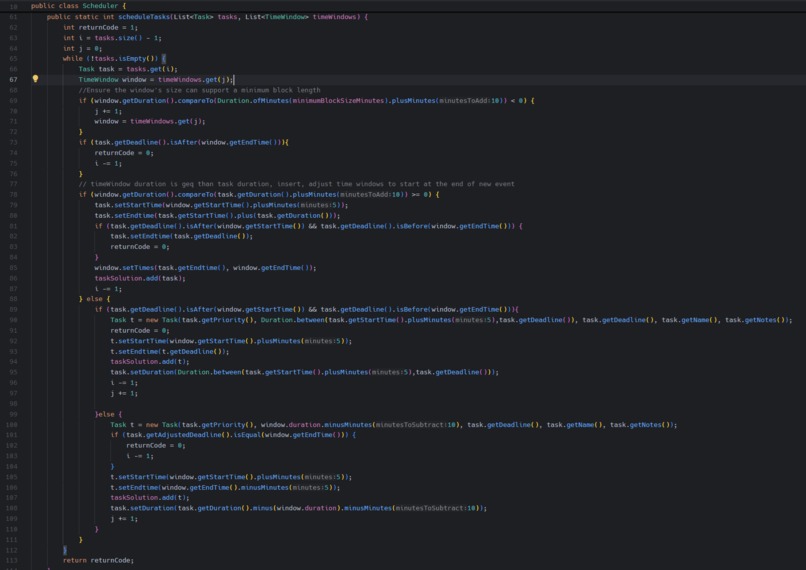Screen dimensions: 806x570
Task: Click 'Task task = tasks.get(i);' line
Action: pyautogui.click(x=128, y=69)
